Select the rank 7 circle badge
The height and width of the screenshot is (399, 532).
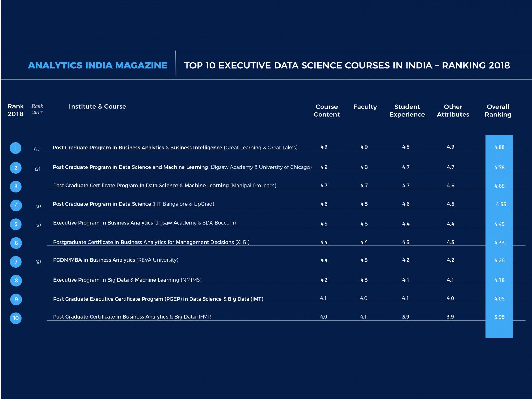click(16, 262)
